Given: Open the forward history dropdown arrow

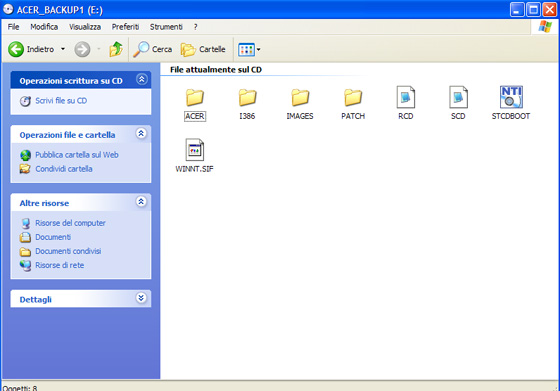Looking at the screenshot, I should 99,49.
